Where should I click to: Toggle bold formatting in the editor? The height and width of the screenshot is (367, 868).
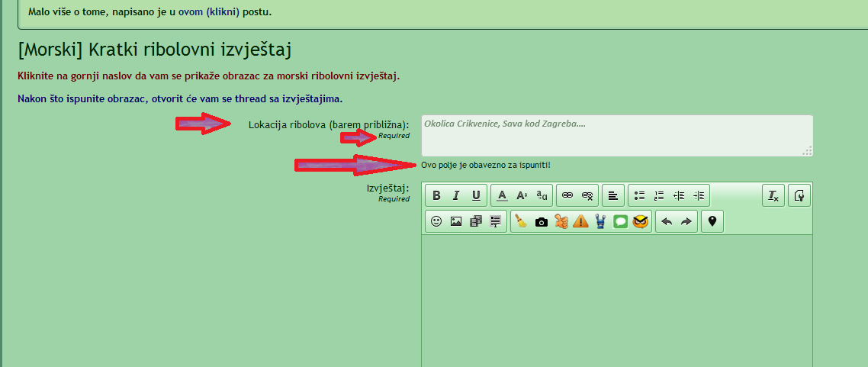(436, 195)
